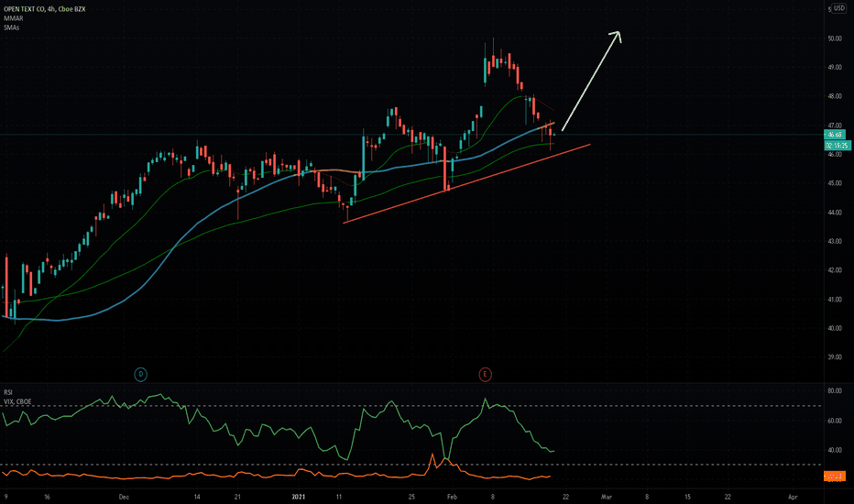The width and height of the screenshot is (854, 504).
Task: Click the 45.00 price axis label
Action: pos(835,183)
